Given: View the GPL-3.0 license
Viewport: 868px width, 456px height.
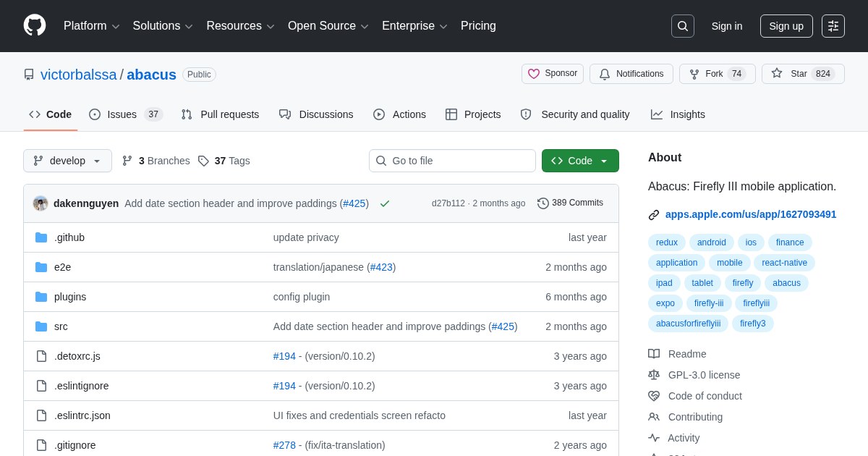Looking at the screenshot, I should pos(694,375).
